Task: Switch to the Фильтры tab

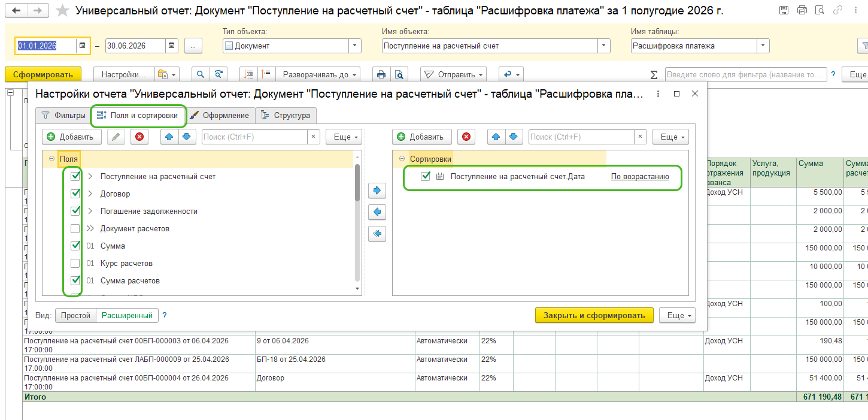Action: 63,115
